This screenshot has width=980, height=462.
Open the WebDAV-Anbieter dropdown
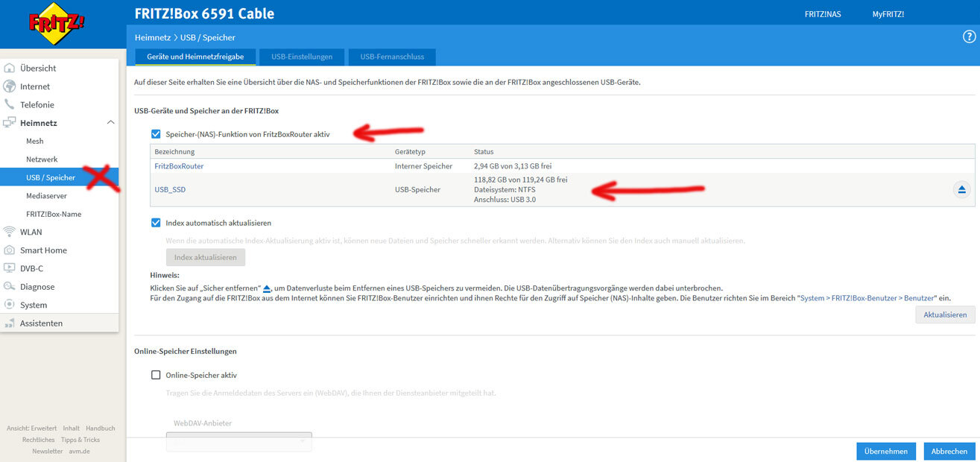tap(238, 442)
